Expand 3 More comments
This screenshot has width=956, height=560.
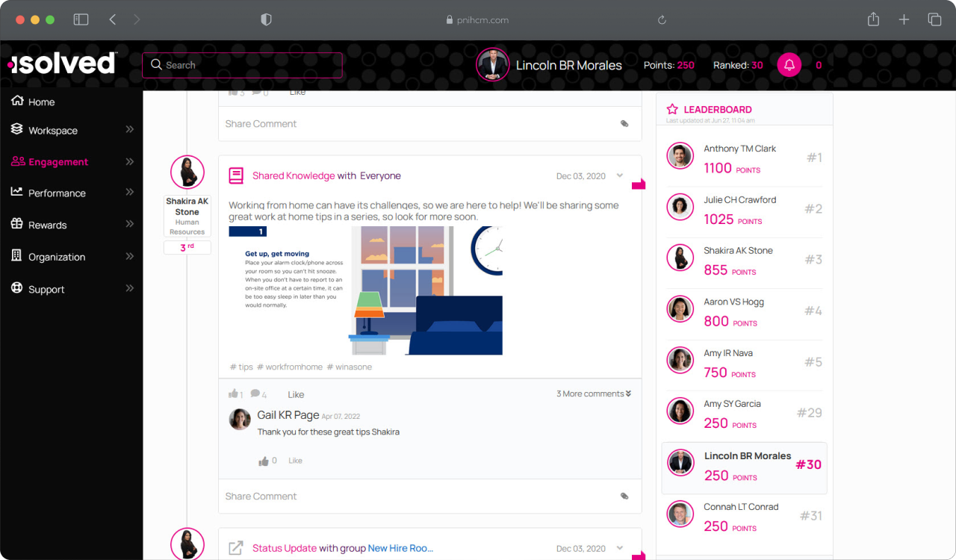point(593,393)
